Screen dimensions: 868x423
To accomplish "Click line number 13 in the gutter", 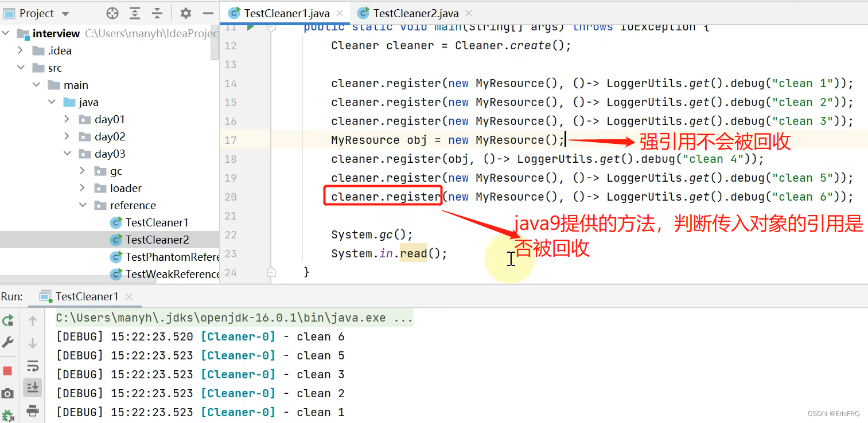I will 230,64.
